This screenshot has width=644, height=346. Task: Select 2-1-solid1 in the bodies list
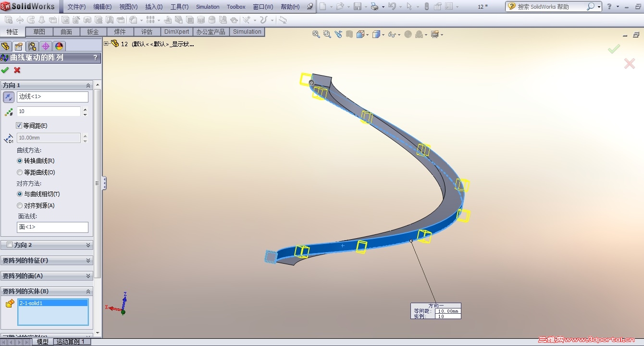tap(53, 303)
